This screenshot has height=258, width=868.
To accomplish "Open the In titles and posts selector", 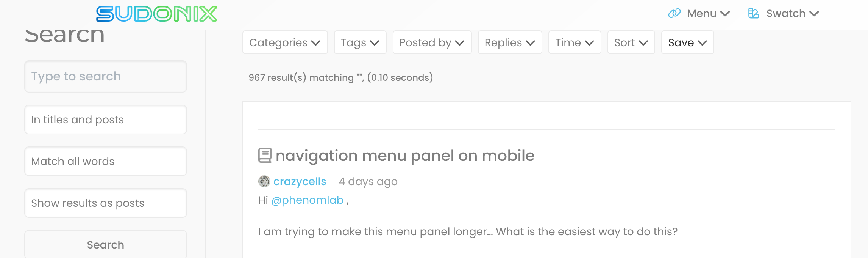I will point(106,120).
